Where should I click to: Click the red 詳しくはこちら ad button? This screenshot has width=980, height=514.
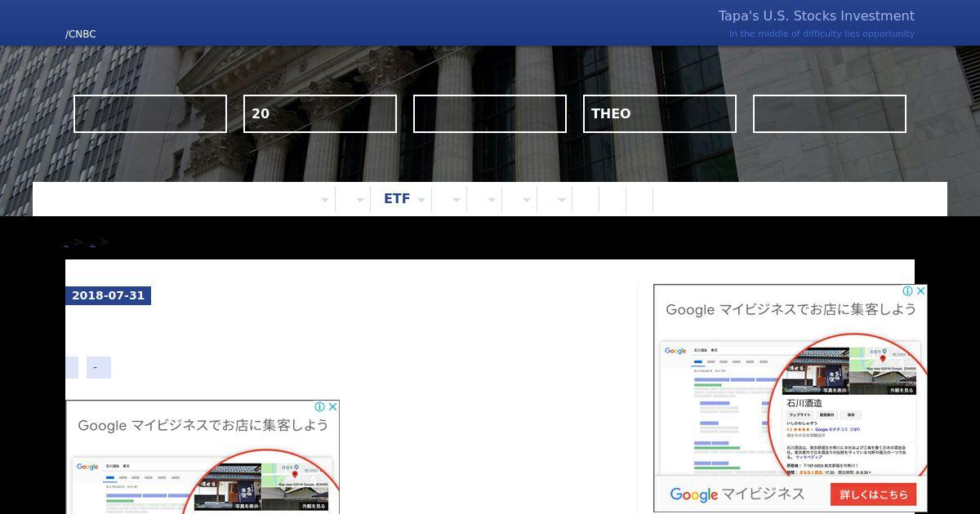click(x=874, y=494)
